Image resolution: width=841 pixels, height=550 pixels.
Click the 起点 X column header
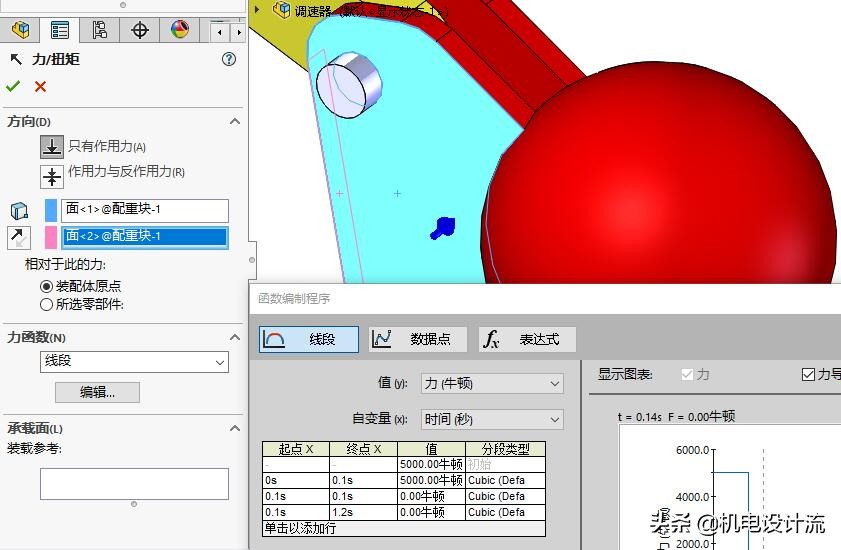[296, 449]
